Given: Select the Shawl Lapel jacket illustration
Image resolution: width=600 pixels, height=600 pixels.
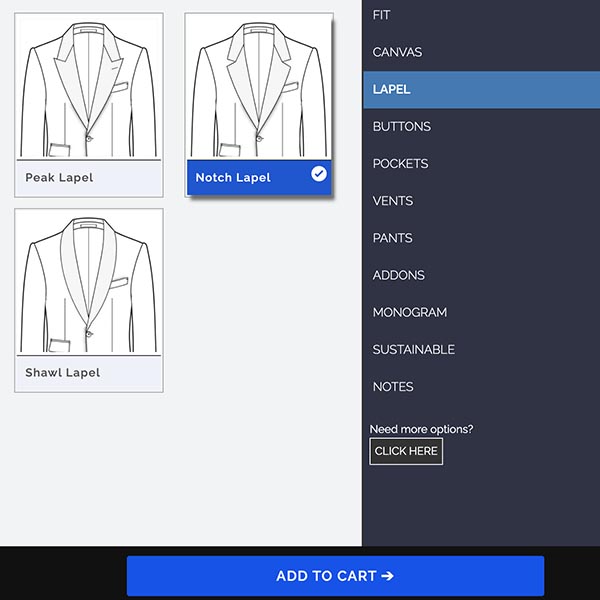Looking at the screenshot, I should pos(89,282).
